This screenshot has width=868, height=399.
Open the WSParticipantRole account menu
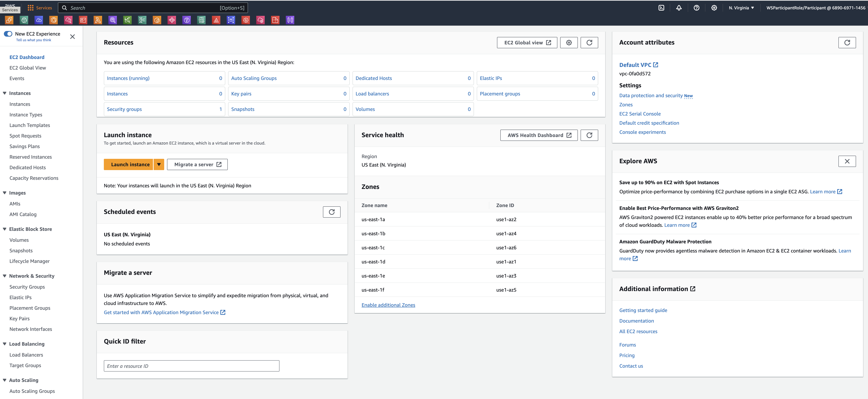click(815, 8)
